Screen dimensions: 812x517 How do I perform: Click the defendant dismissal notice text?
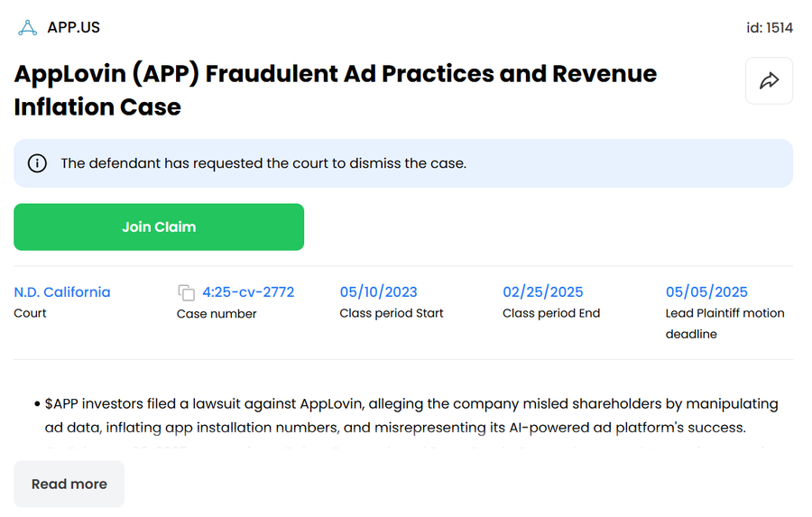[263, 163]
